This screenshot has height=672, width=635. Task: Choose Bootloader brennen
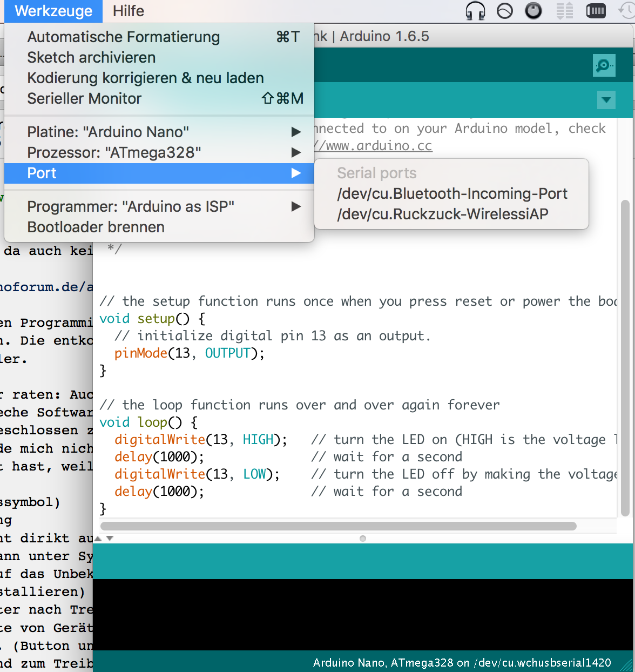pos(159,227)
